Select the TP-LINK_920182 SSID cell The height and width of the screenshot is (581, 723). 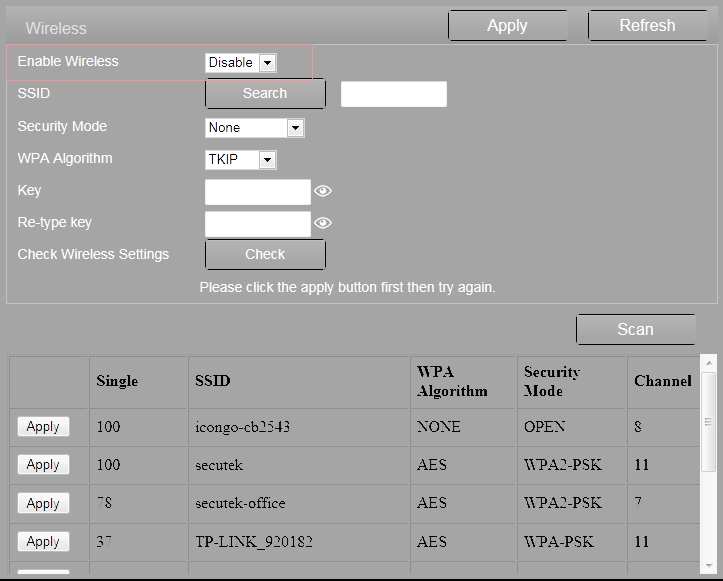pos(298,541)
